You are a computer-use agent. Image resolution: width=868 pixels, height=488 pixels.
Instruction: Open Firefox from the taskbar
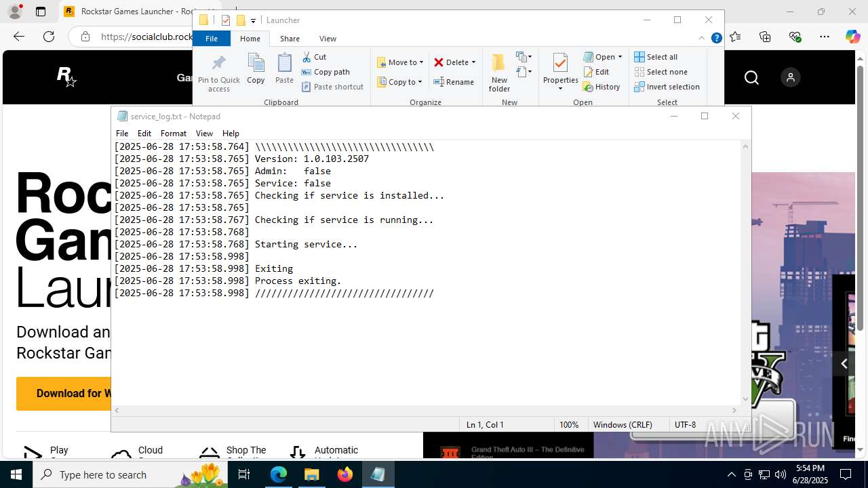coord(345,474)
